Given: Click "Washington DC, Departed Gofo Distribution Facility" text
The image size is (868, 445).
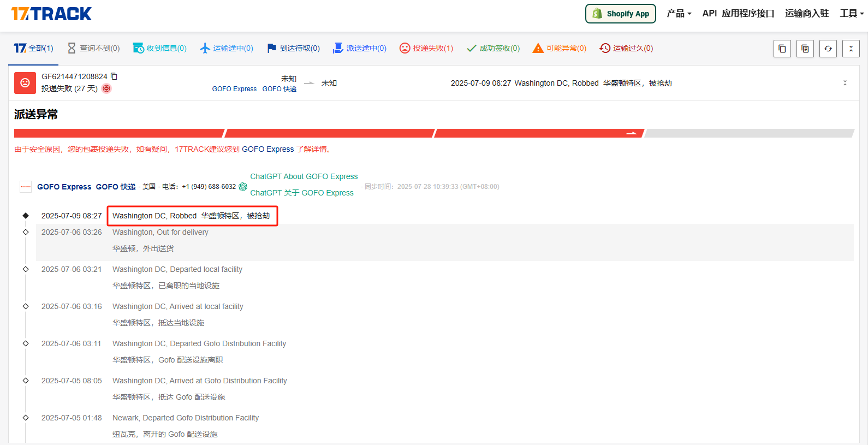Looking at the screenshot, I should [x=199, y=343].
